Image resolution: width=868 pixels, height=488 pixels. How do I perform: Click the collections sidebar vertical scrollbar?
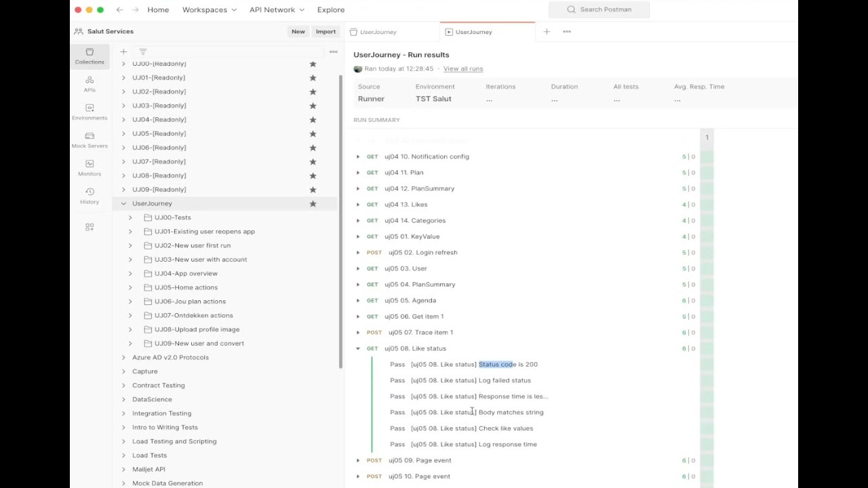point(340,220)
